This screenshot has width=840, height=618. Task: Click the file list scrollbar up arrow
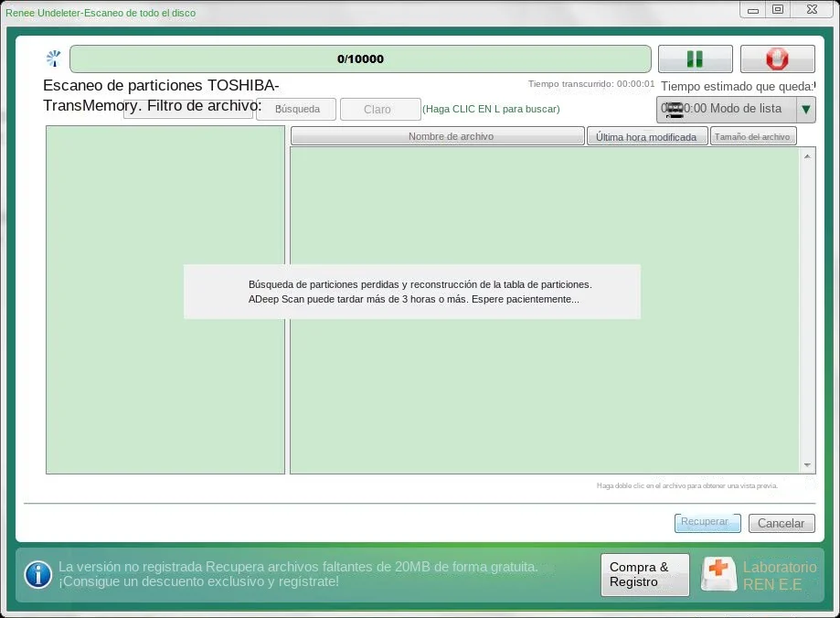pyautogui.click(x=807, y=156)
